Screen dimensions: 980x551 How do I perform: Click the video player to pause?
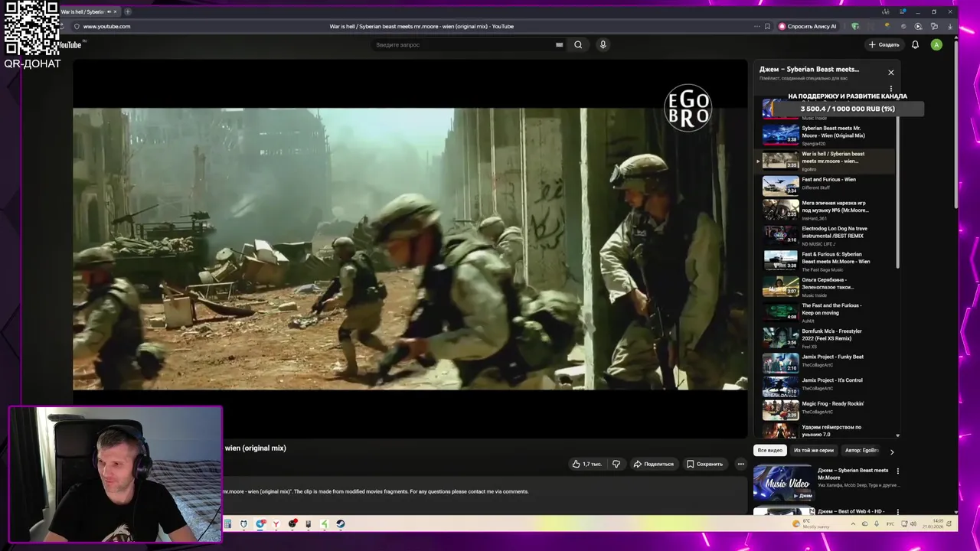(410, 249)
